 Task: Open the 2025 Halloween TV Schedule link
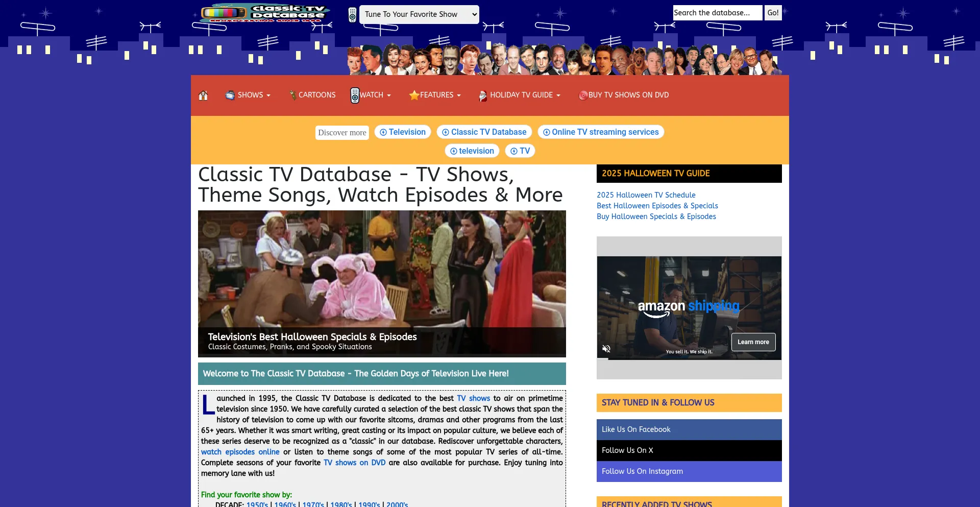pos(646,195)
